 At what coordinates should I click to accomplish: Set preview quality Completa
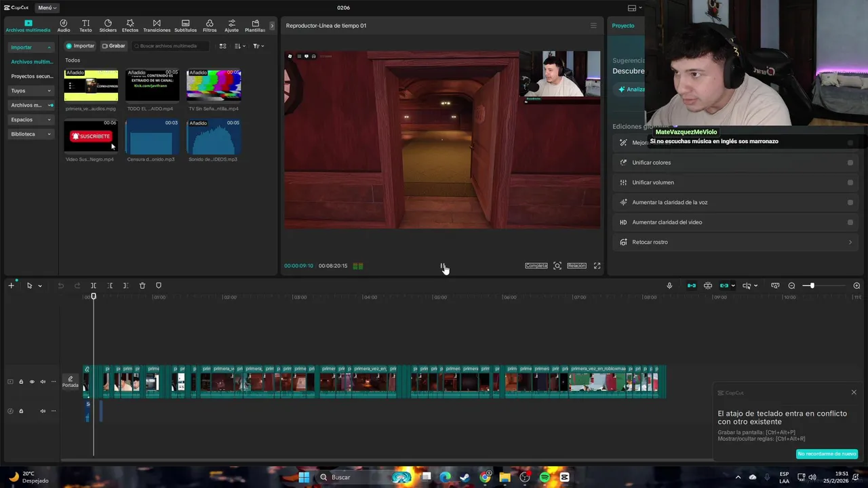pos(536,266)
